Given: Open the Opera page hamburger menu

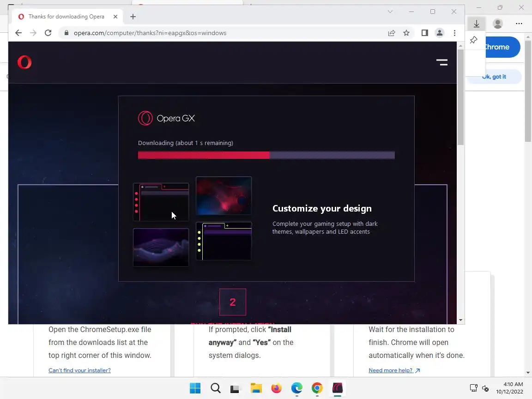Looking at the screenshot, I should pos(442,62).
